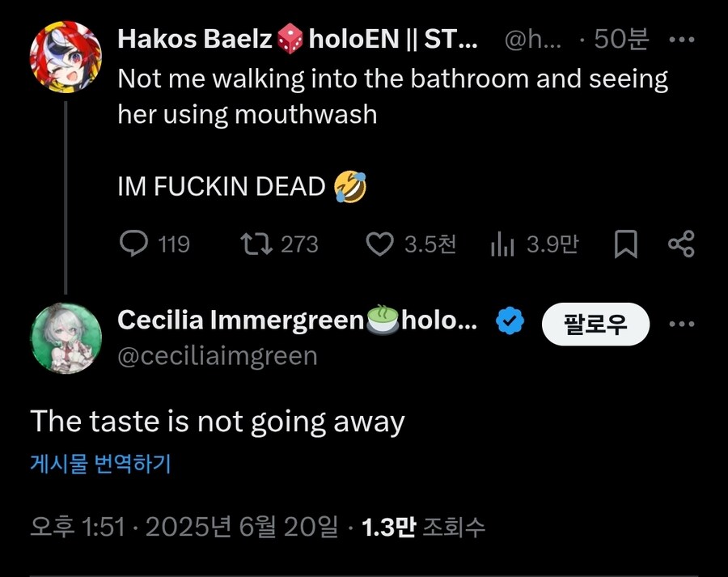Open more options on Hakos Baelz tweet
The height and width of the screenshot is (577, 728).
(682, 40)
